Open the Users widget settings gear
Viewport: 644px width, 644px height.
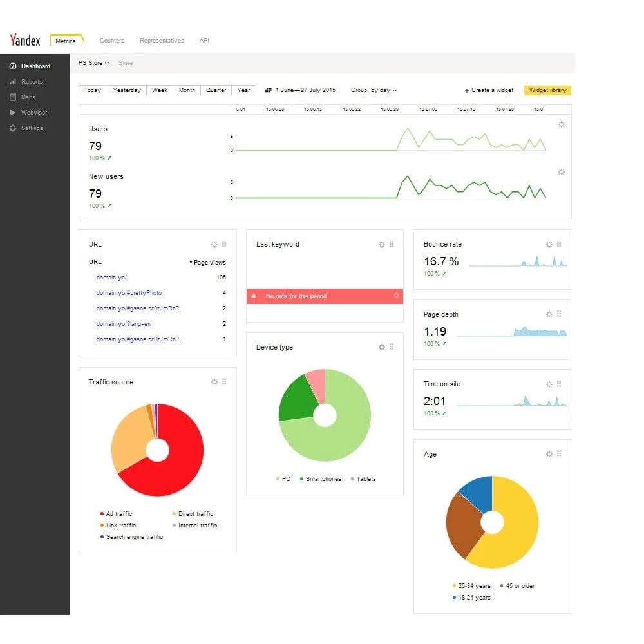pyautogui.click(x=561, y=124)
